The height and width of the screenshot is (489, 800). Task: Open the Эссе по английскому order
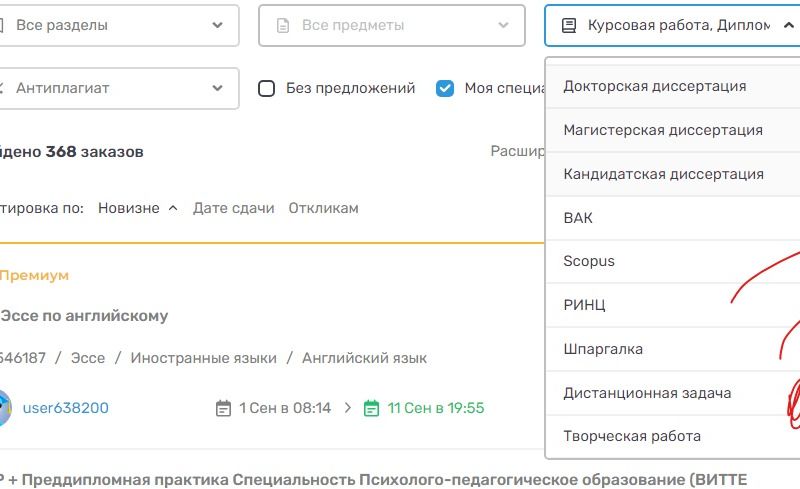85,316
